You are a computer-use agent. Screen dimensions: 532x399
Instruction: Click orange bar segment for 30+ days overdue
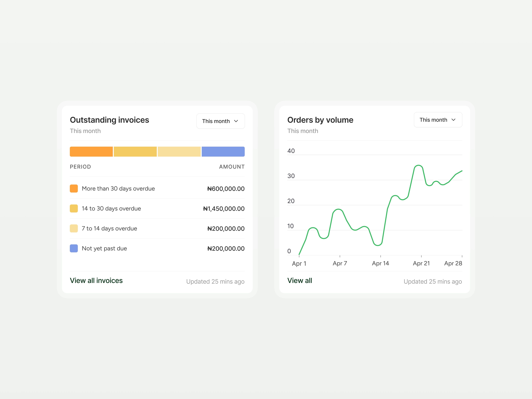pyautogui.click(x=91, y=152)
